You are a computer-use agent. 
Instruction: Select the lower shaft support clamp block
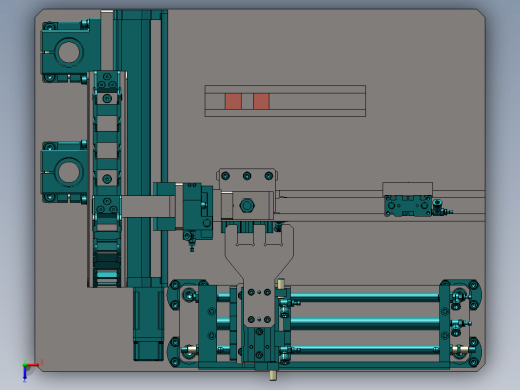click(x=64, y=172)
